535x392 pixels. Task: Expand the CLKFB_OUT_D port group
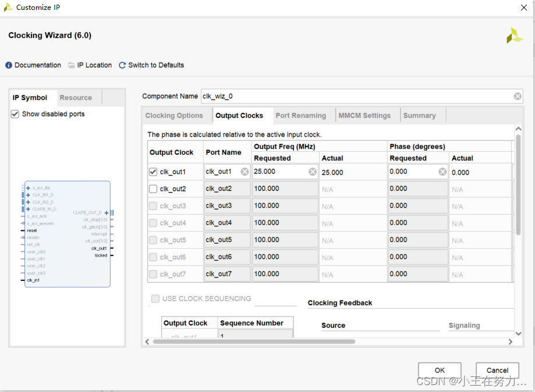107,213
